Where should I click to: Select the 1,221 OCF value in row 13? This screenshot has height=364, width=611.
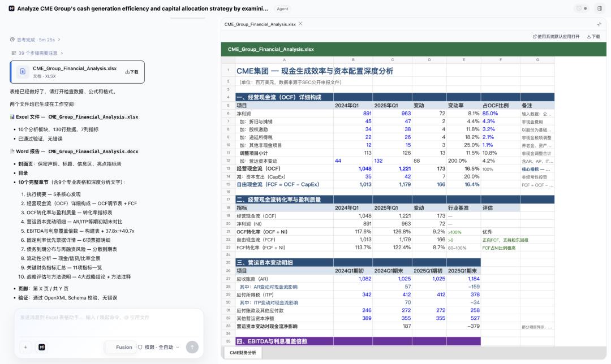click(393, 169)
